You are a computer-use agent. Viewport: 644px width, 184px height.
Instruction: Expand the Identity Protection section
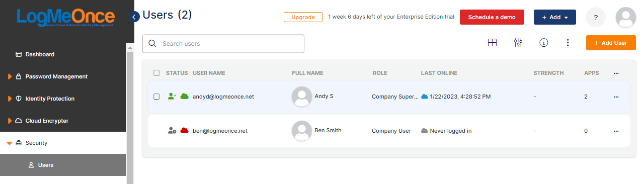(10, 99)
